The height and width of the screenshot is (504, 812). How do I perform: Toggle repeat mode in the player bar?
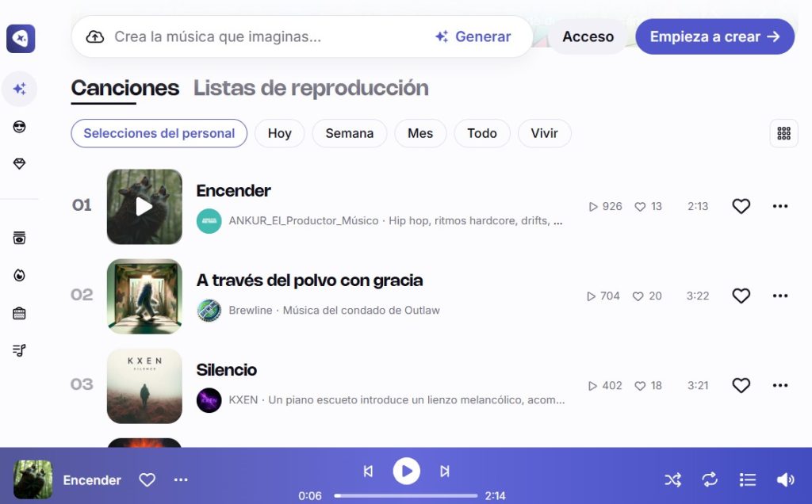tap(710, 479)
